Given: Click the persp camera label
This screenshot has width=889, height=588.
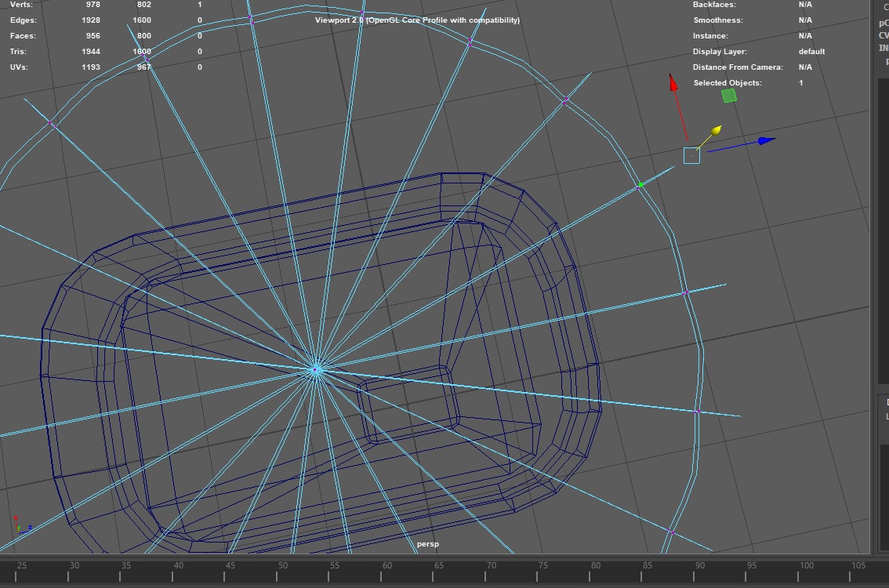Looking at the screenshot, I should point(428,544).
